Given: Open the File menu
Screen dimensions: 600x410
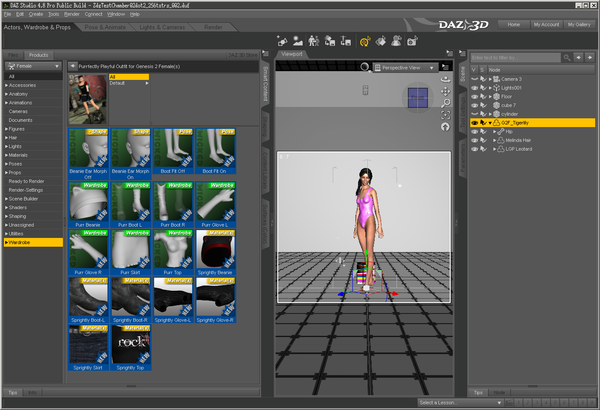Looking at the screenshot, I should point(7,14).
